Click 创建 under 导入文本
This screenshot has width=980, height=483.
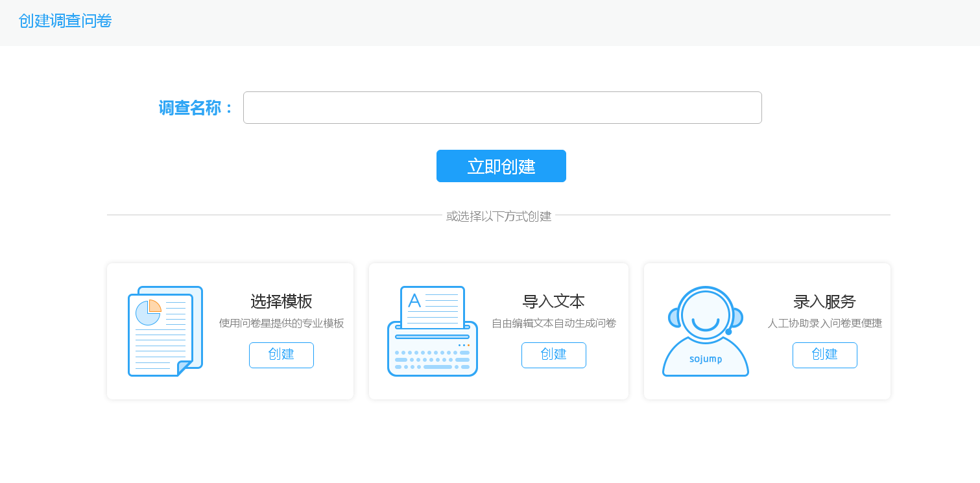554,355
